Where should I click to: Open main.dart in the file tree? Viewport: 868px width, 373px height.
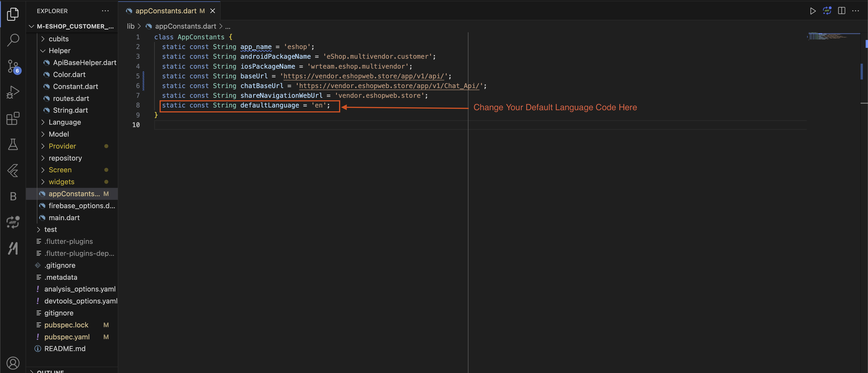[x=64, y=218]
